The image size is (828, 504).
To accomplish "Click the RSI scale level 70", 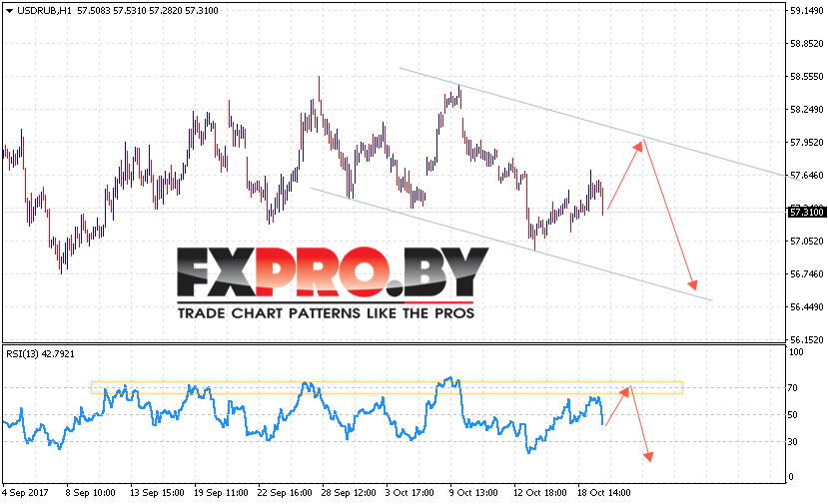I will pyautogui.click(x=792, y=388).
